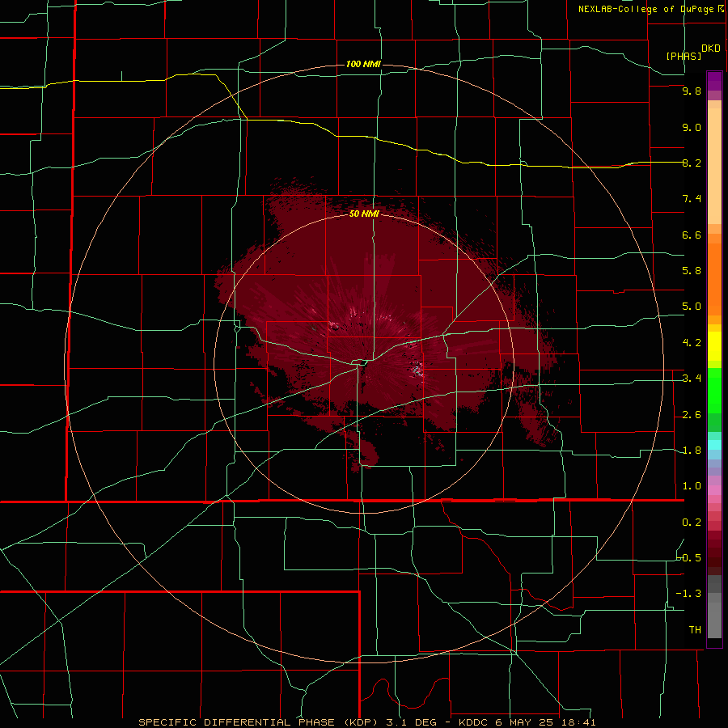Click the bright green swatch in the color bar
The width and height of the screenshot is (728, 728).
click(714, 391)
